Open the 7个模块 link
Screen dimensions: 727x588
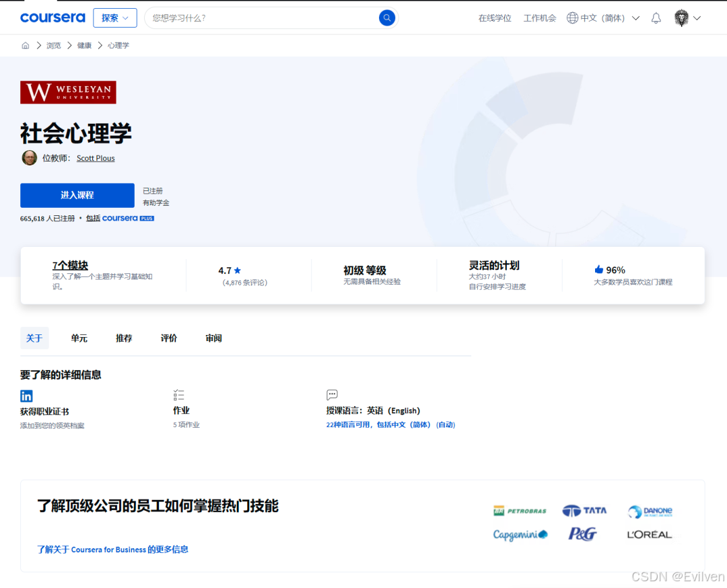point(70,265)
